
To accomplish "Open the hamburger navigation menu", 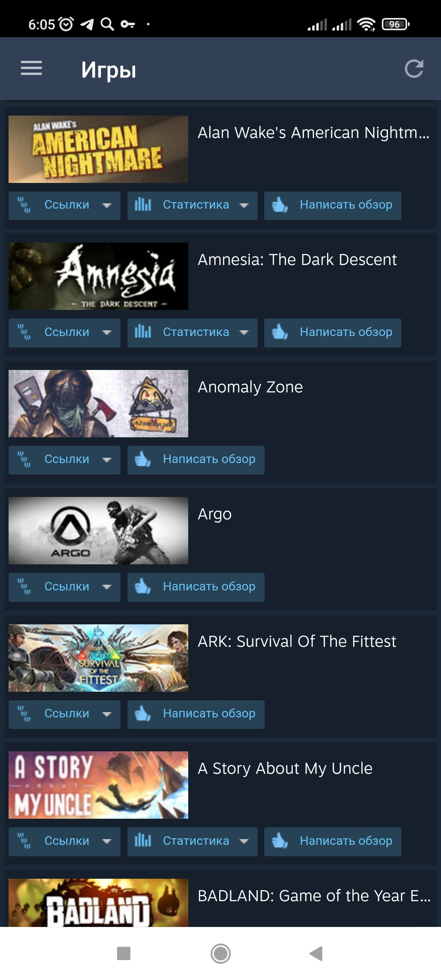I will [31, 68].
